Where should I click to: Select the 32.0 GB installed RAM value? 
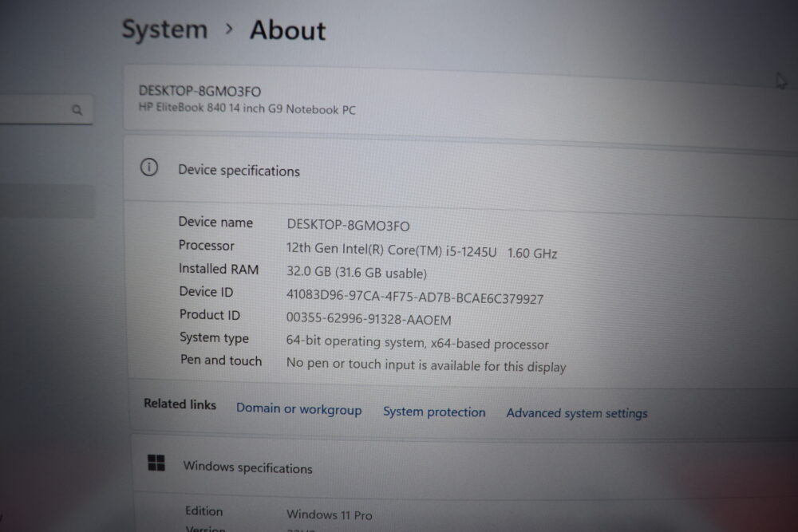[357, 272]
